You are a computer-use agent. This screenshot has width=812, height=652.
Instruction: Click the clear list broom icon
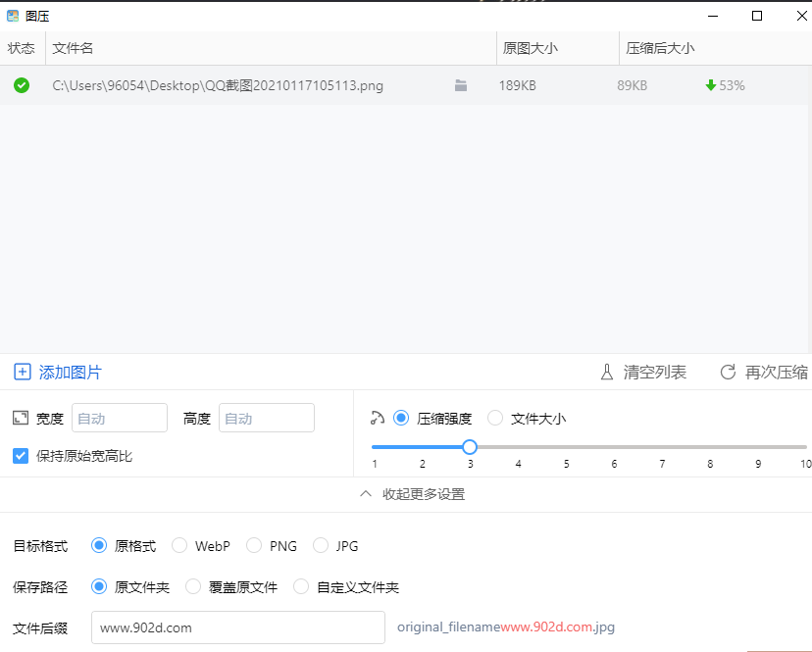607,373
